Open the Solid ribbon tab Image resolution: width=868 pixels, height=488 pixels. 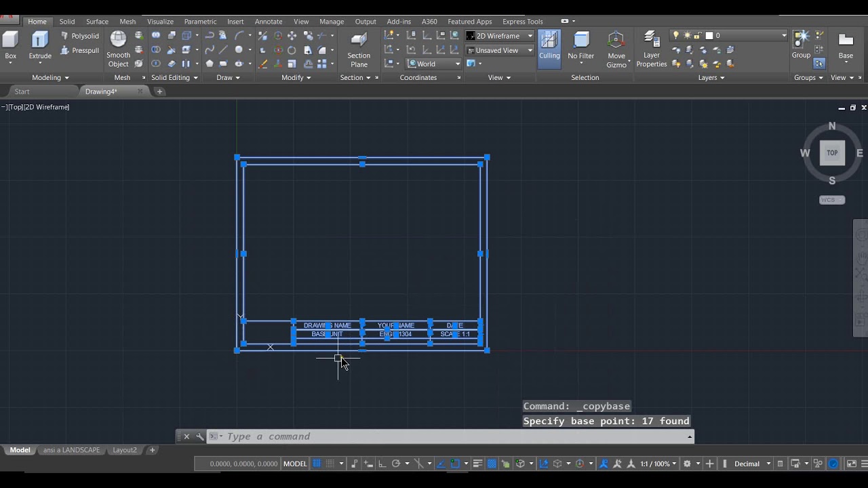[x=67, y=22]
